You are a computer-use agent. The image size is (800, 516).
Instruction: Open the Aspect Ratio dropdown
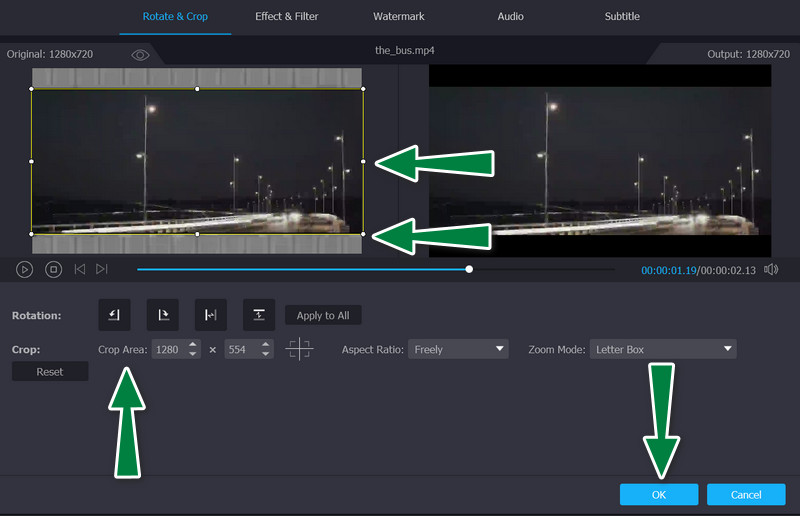[458, 350]
